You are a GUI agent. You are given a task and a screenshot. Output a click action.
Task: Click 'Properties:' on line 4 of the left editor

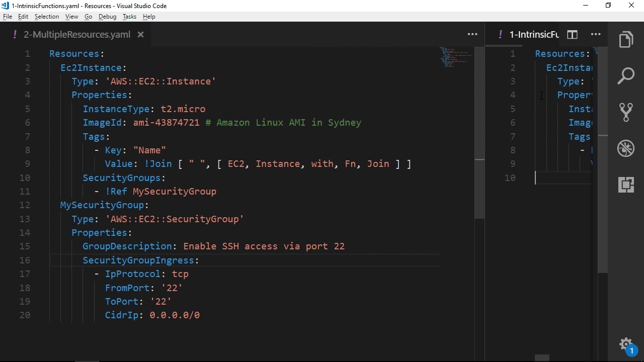pyautogui.click(x=102, y=95)
